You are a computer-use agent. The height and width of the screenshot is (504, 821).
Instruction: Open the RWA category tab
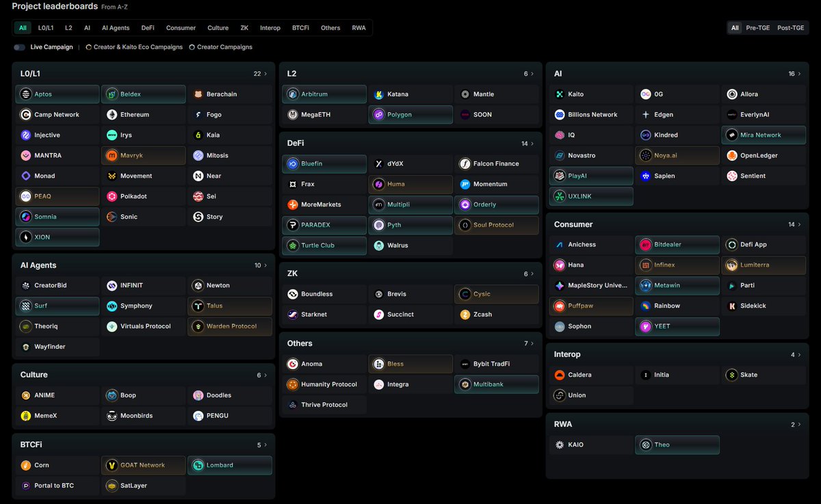point(359,28)
